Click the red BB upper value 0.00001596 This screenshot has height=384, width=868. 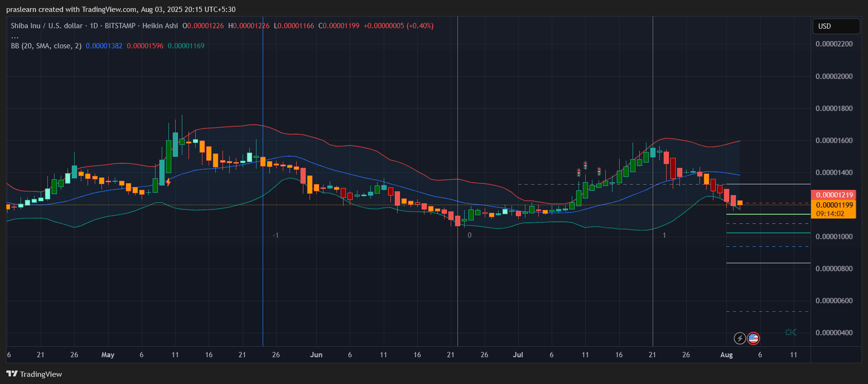pyautogui.click(x=145, y=46)
